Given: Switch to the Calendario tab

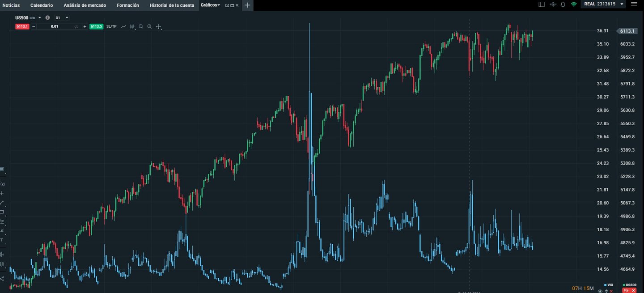Looking at the screenshot, I should 42,5.
